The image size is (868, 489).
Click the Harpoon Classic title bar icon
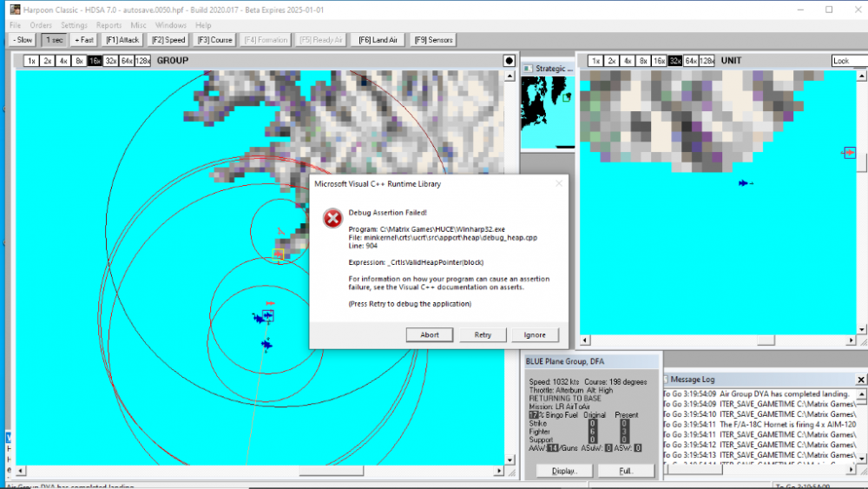pyautogui.click(x=15, y=10)
